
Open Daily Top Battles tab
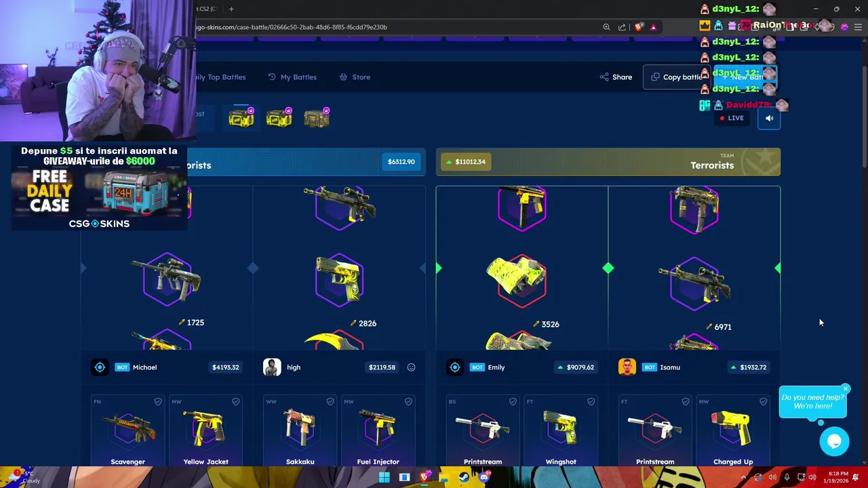click(x=220, y=77)
